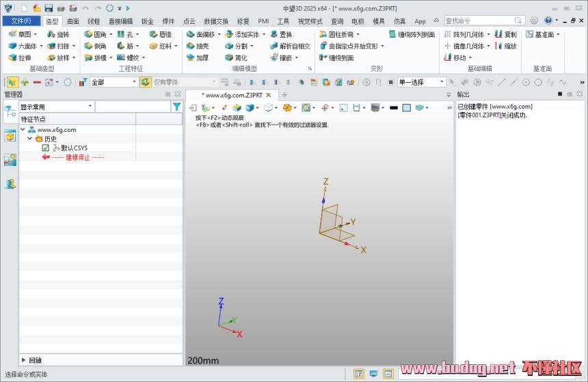Open the 显示常用 display dropdown
588x382 pixels.
tap(57, 107)
